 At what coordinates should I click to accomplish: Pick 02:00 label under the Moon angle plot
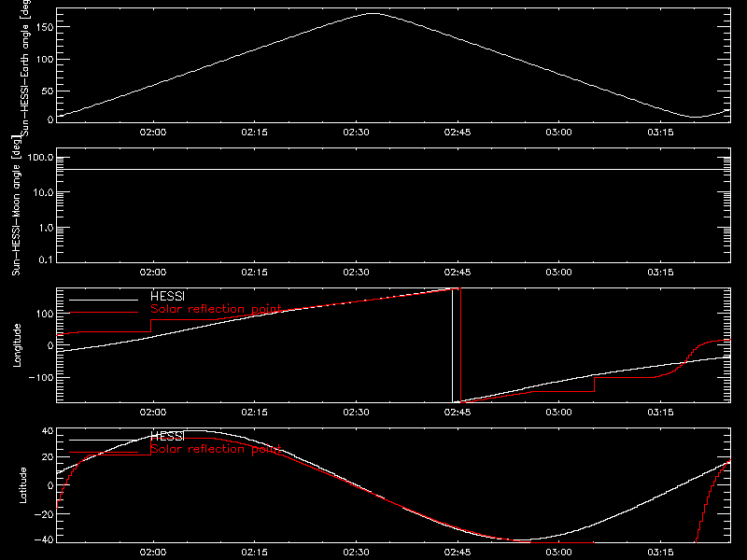(x=153, y=273)
